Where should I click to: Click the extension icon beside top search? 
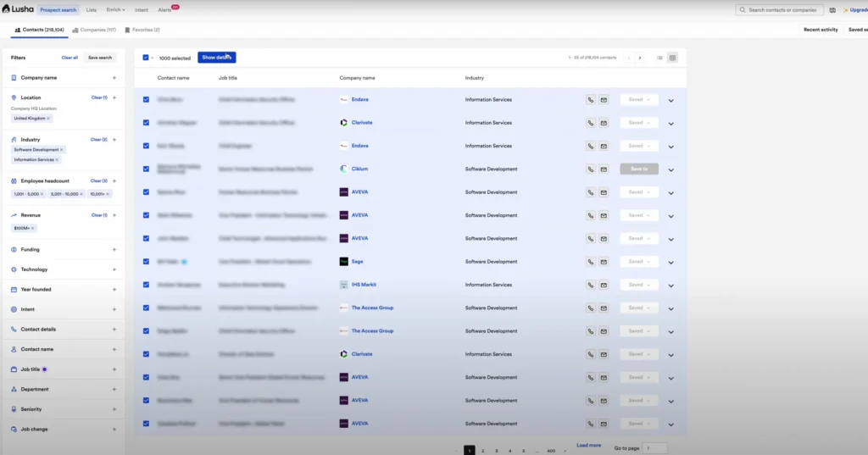click(832, 10)
